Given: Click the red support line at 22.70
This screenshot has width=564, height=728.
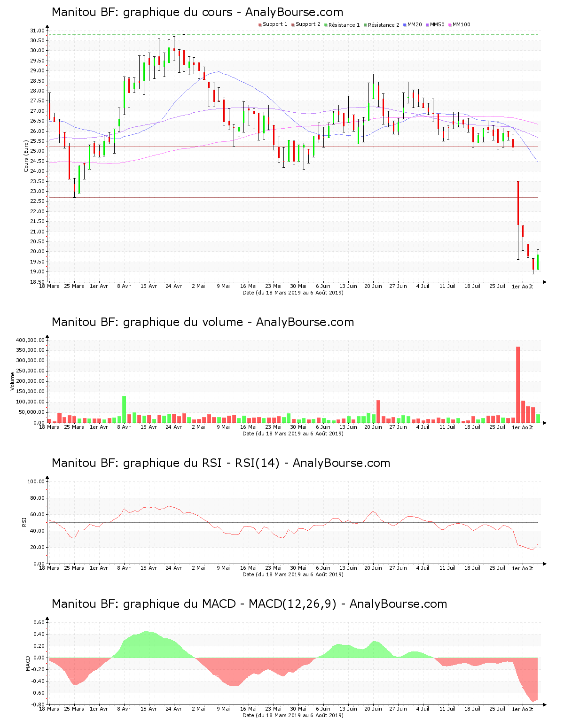Looking at the screenshot, I should click(x=293, y=197).
